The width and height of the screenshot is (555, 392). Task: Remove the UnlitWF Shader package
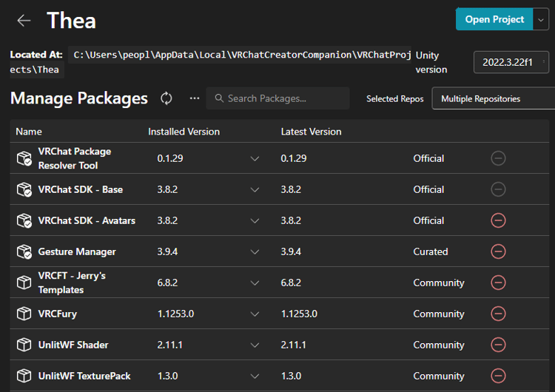pyautogui.click(x=498, y=345)
